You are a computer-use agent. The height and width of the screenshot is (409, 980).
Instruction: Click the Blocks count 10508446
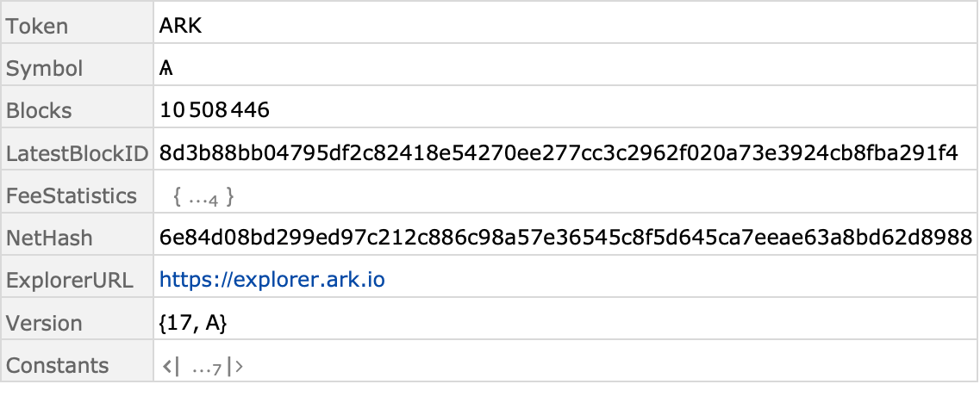click(x=215, y=110)
